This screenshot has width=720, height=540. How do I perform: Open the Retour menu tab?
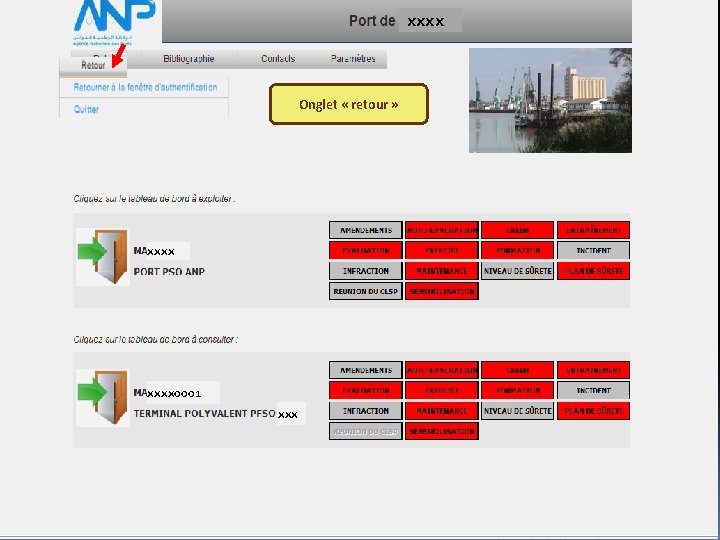point(93,65)
